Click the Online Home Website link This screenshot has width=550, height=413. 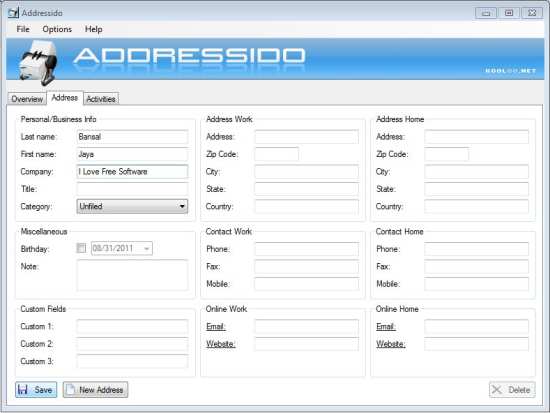(x=390, y=344)
